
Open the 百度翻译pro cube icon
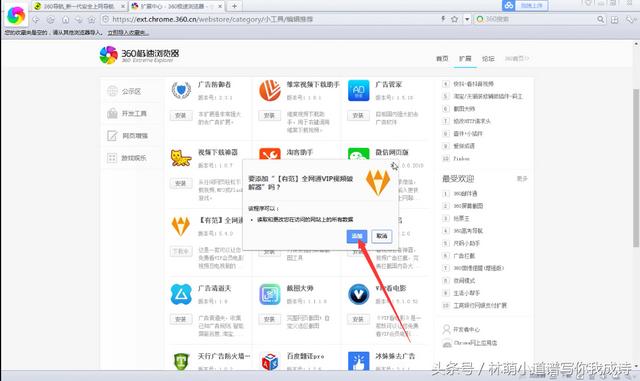click(270, 361)
